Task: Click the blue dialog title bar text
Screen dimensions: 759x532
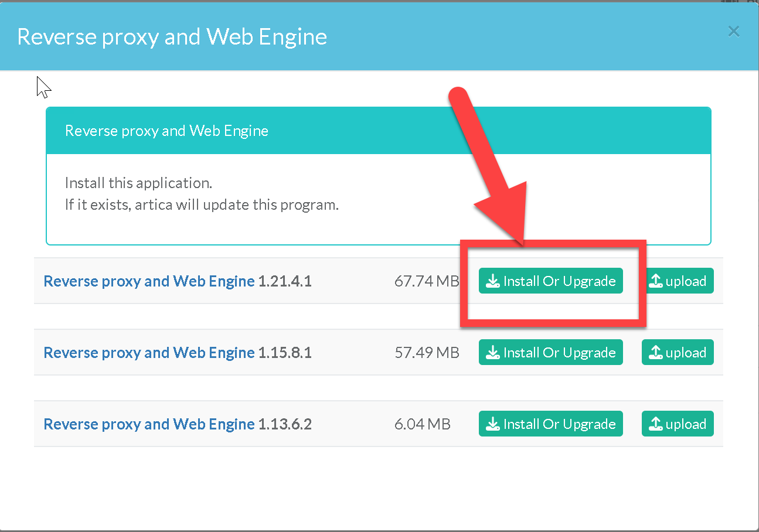Action: coord(172,36)
